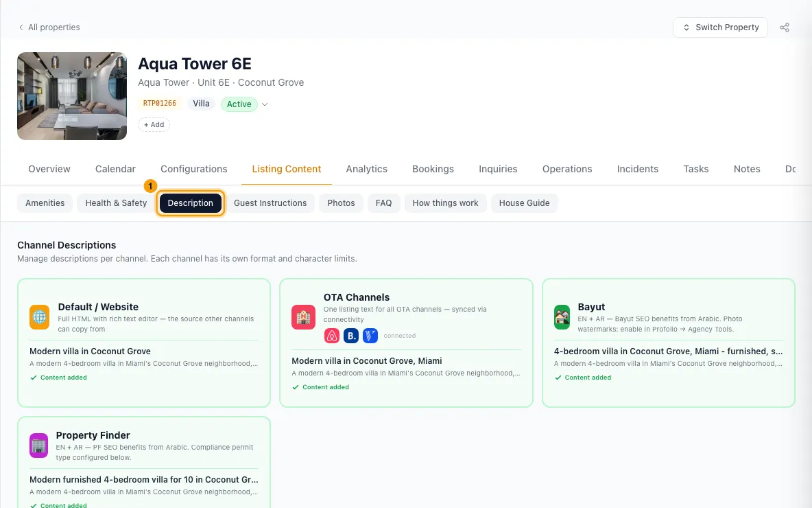Click the OTA Channels hotel icon

(303, 317)
